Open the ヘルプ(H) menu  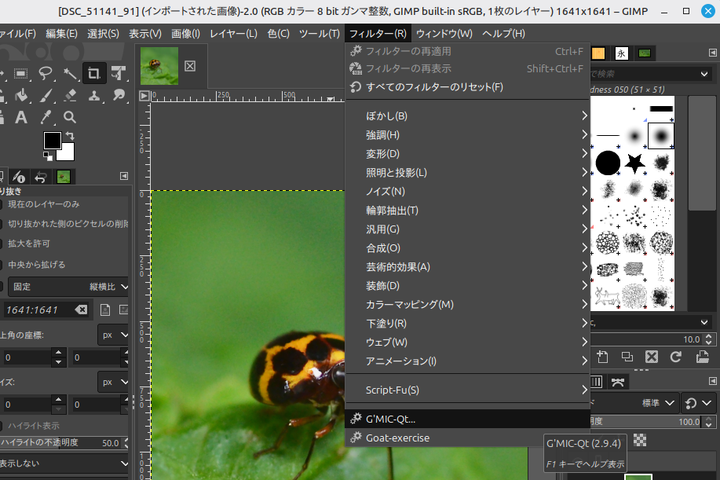[503, 33]
